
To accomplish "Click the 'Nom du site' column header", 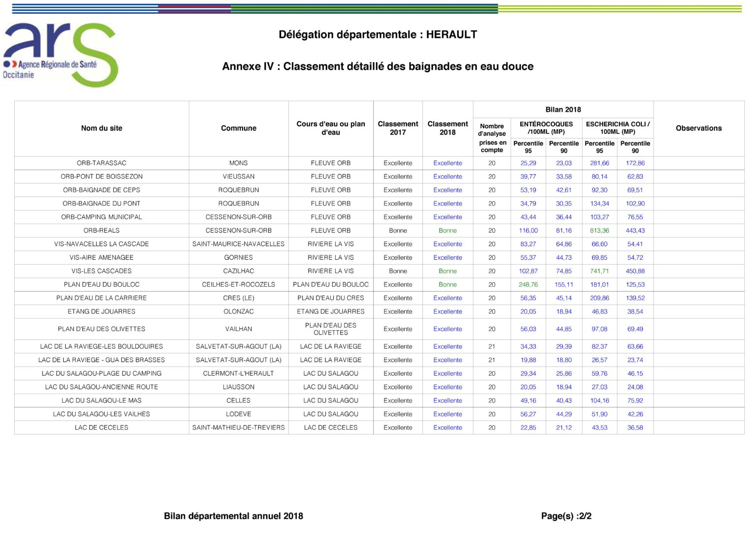I will click(x=102, y=128).
